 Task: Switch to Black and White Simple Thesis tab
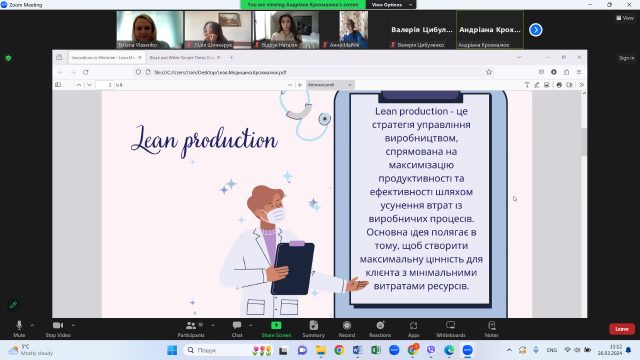coord(184,58)
